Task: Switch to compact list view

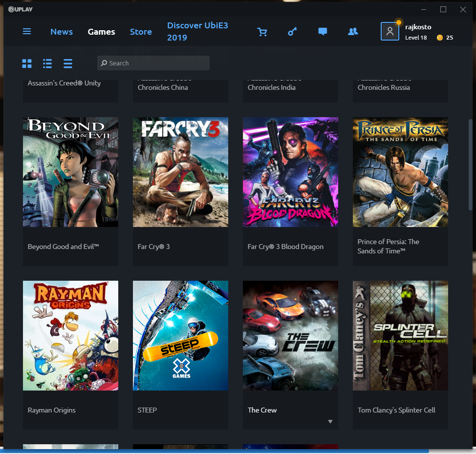Action: tap(68, 63)
